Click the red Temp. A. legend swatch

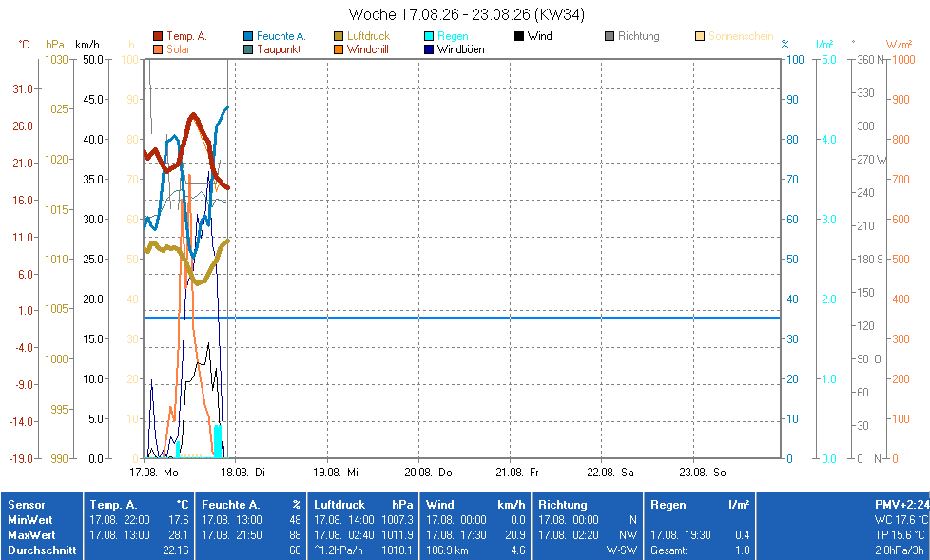pos(158,36)
